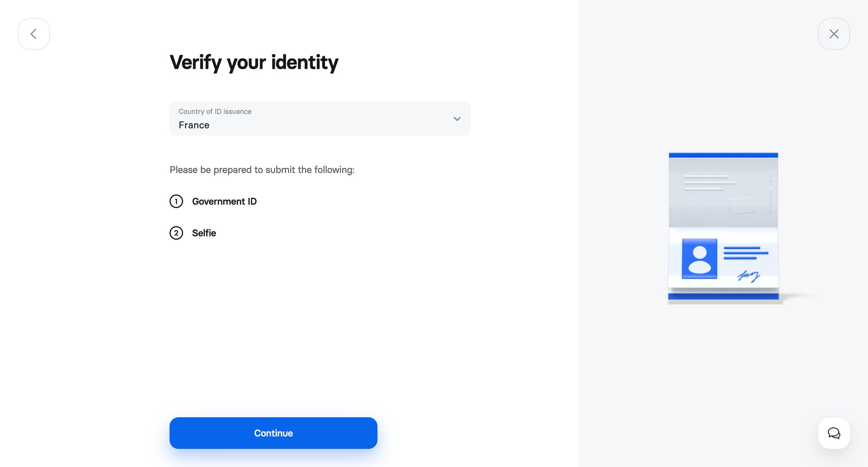The image size is (868, 467).
Task: Click the close X icon
Action: point(834,33)
